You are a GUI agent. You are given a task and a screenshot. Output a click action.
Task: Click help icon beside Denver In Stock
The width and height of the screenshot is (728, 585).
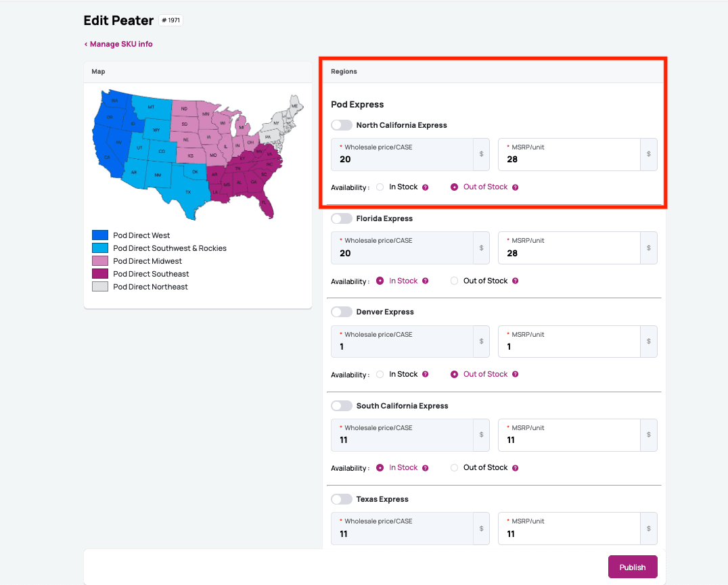coord(426,374)
